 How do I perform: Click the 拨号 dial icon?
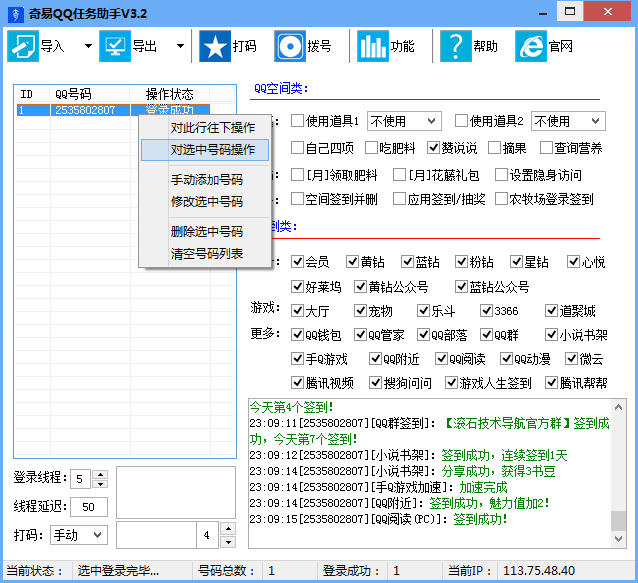pos(290,46)
